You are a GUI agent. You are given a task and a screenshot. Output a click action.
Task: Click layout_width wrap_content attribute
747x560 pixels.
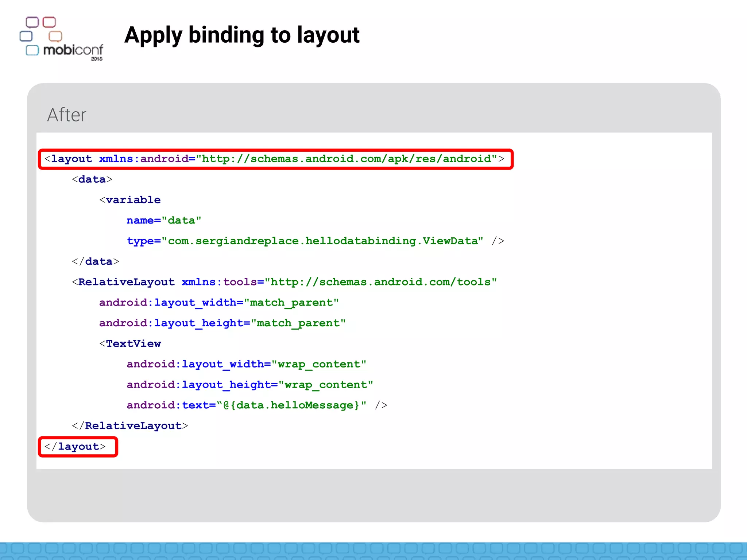tap(246, 364)
